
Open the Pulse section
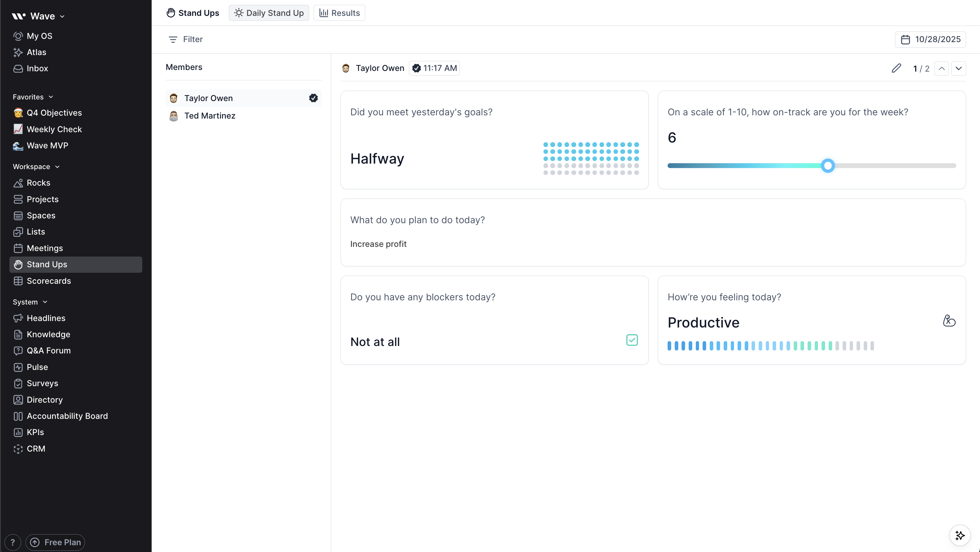(37, 367)
